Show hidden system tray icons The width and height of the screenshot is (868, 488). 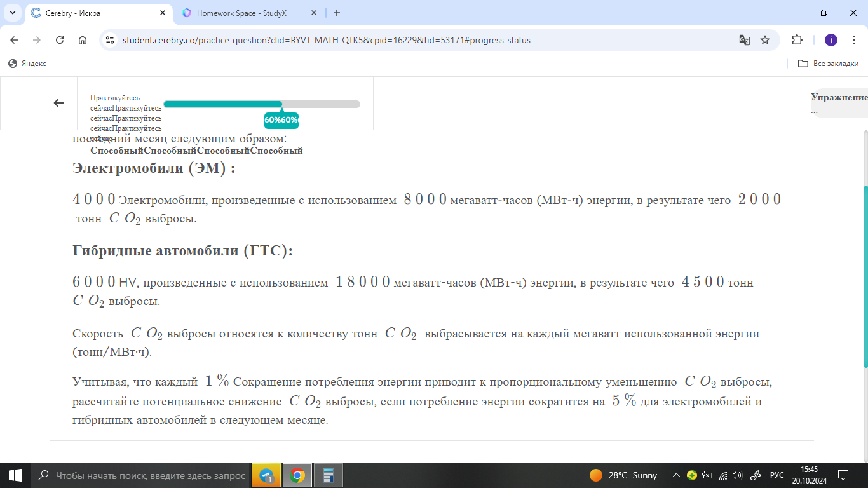coord(675,475)
